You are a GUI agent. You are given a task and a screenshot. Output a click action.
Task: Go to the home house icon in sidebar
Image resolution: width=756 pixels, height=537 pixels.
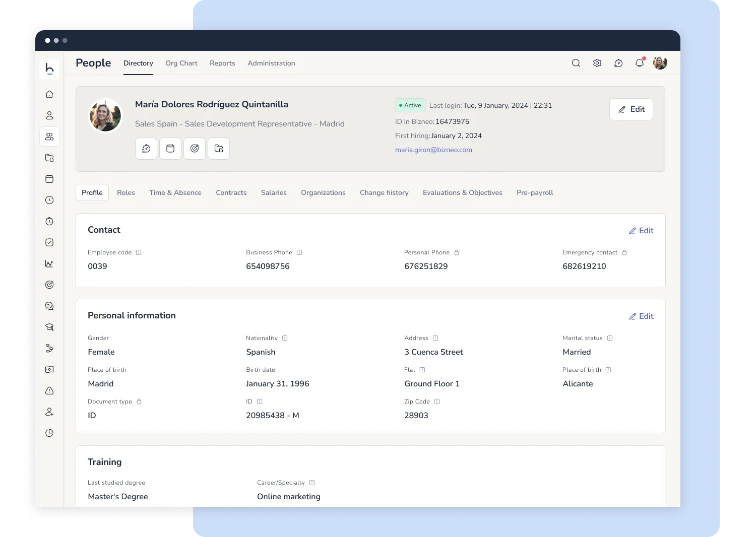(49, 94)
